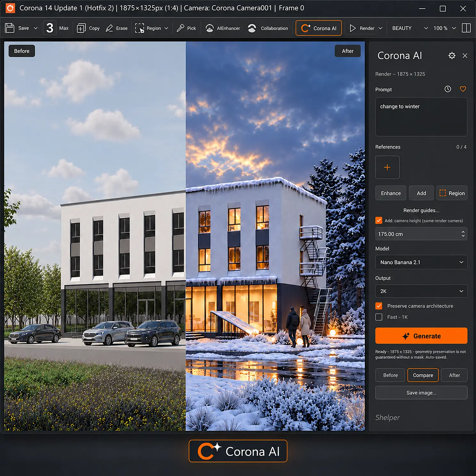Viewport: 476px width, 476px height.
Task: Activate the Region selection icon in toolbar
Action: pos(139,28)
